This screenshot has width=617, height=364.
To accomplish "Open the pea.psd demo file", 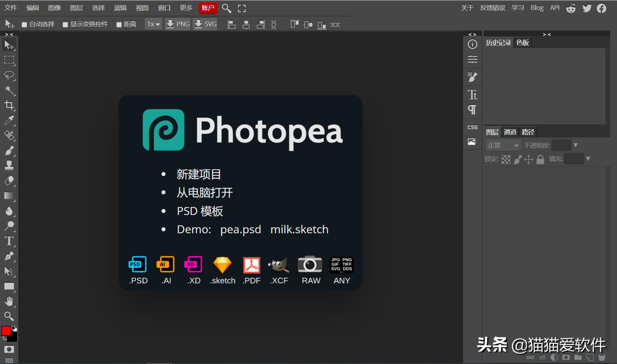I will (241, 229).
